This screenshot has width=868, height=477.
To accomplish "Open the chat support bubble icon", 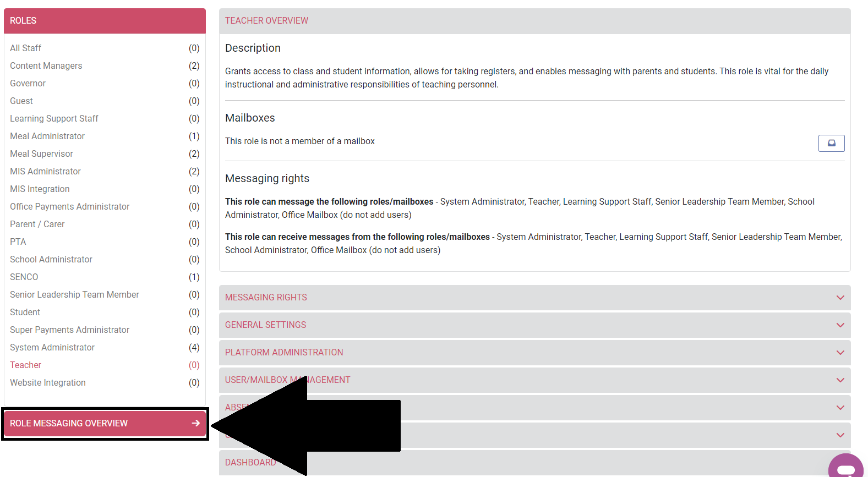I will coord(845,469).
